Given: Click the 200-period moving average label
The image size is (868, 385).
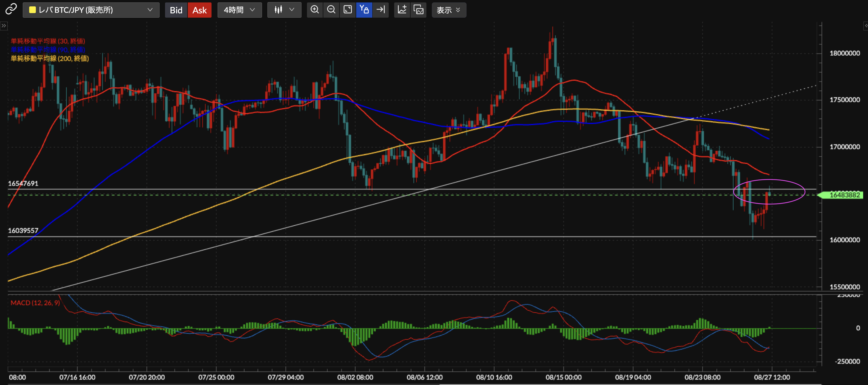Looking at the screenshot, I should coord(50,59).
